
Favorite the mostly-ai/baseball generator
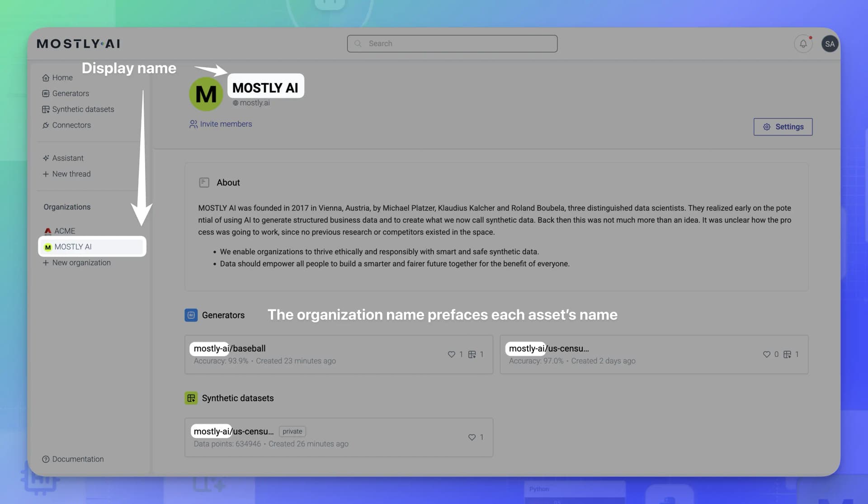tap(452, 354)
